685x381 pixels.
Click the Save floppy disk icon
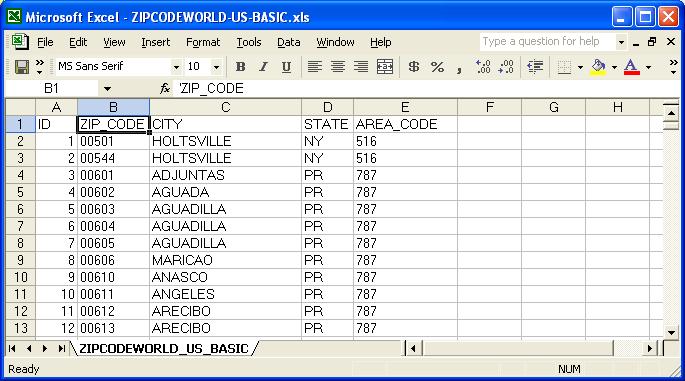coord(21,67)
